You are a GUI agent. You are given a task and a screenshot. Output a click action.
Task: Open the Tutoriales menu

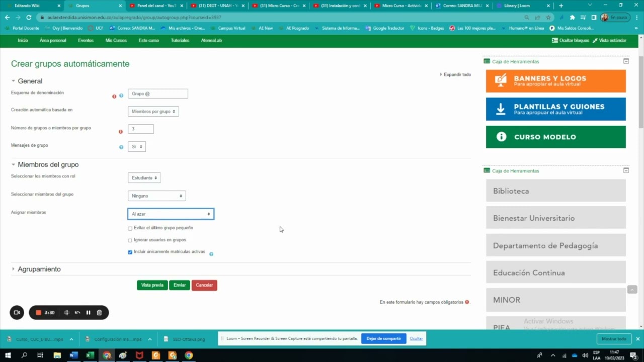pos(180,40)
